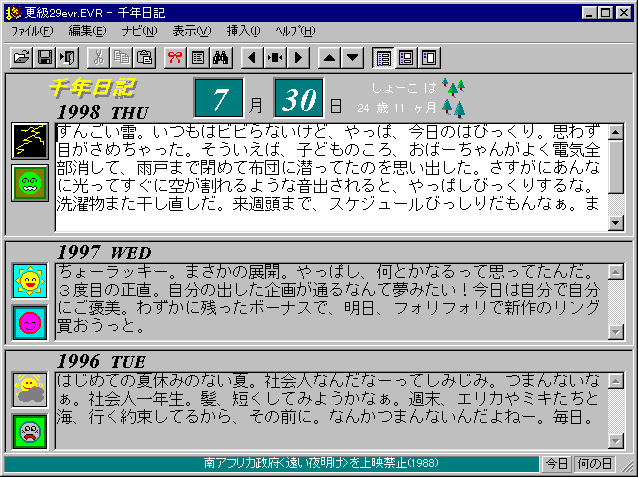Viewport: 638px width, 477px height.
Task: Move up a year with up triangle
Action: tap(329, 58)
